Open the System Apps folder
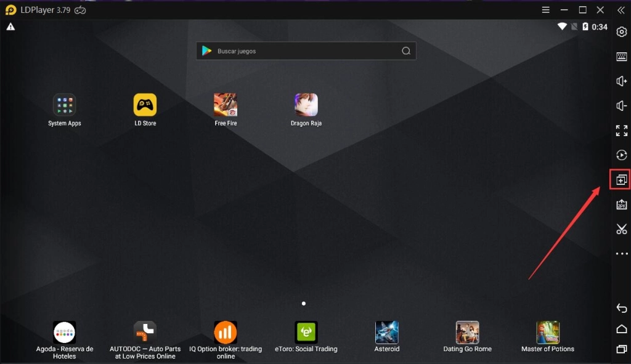The width and height of the screenshot is (631, 364). tap(64, 105)
